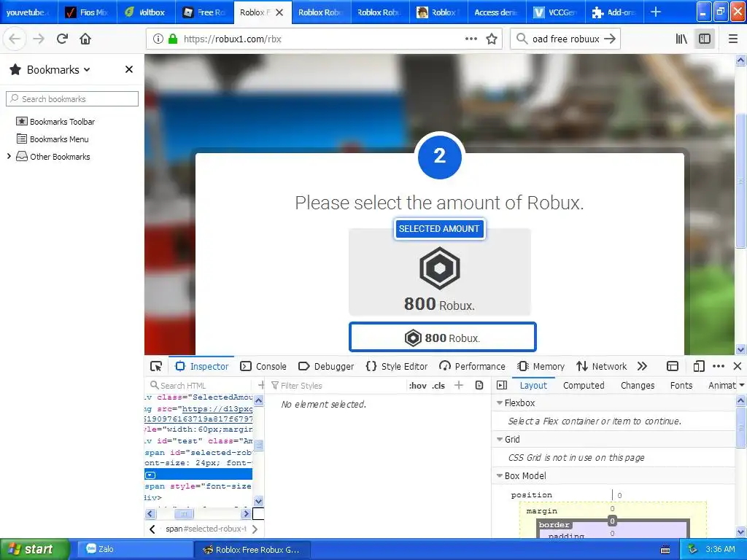
Task: Click the Windows start button
Action: pos(34,549)
